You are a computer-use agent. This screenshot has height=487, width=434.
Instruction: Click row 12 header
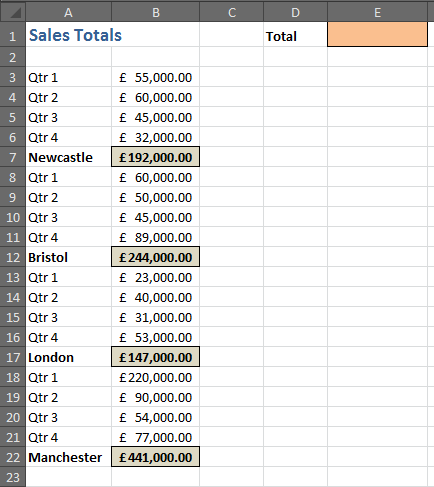click(x=13, y=257)
